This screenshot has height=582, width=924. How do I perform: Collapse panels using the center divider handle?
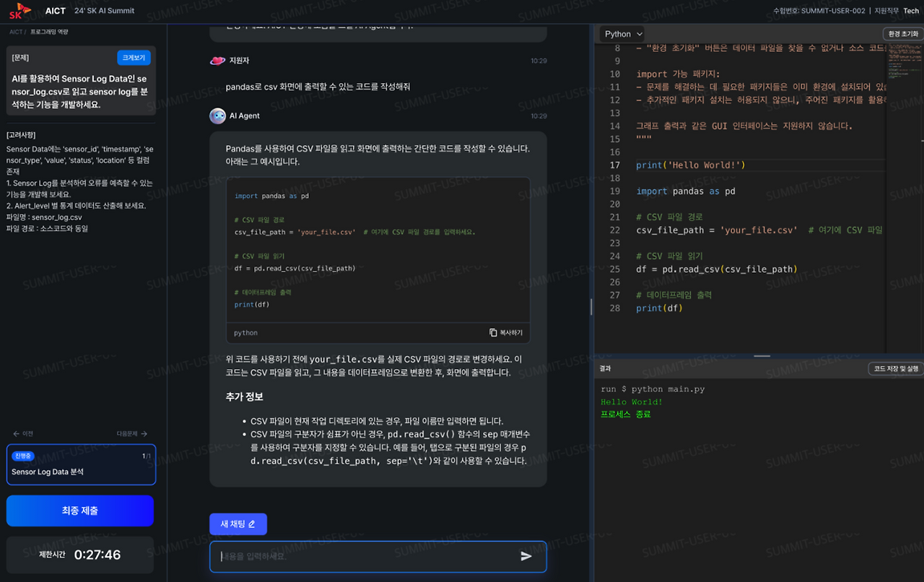point(761,356)
